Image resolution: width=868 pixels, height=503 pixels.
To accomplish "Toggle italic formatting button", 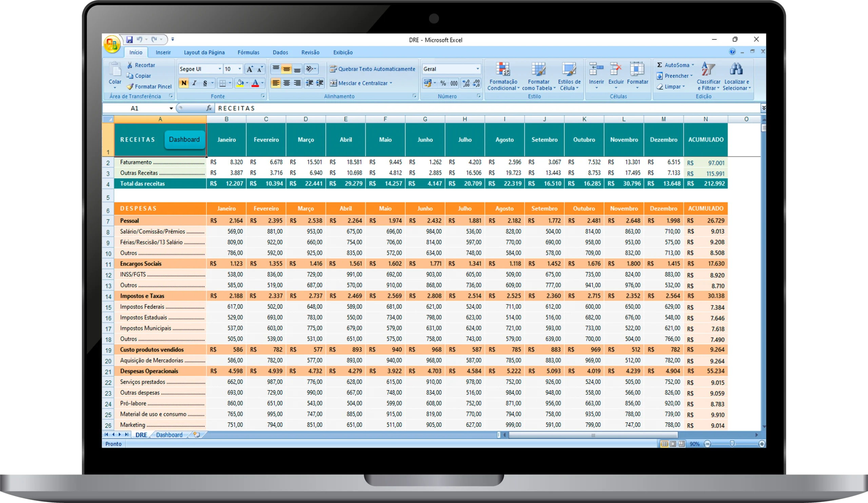I will pos(194,83).
